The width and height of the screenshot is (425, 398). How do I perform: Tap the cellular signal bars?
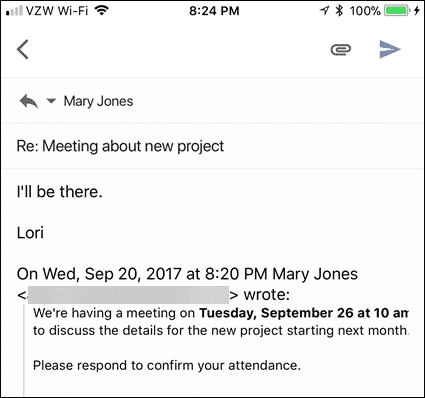coord(14,11)
